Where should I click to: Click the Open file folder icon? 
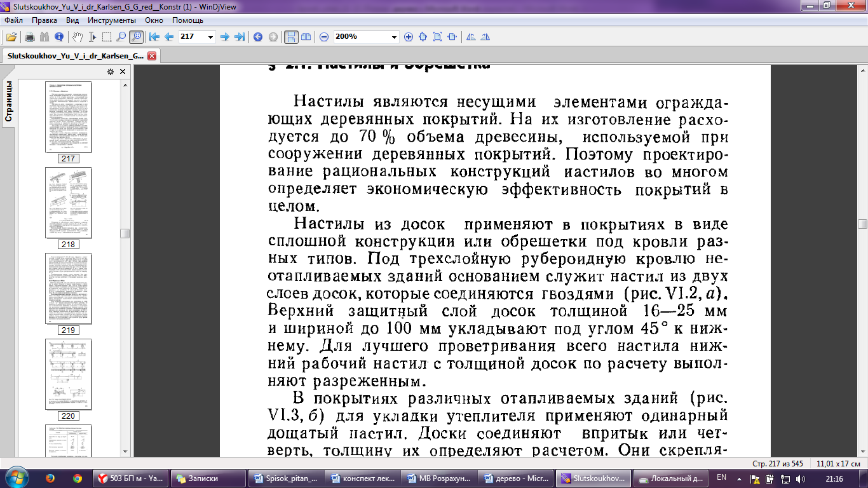(x=11, y=37)
